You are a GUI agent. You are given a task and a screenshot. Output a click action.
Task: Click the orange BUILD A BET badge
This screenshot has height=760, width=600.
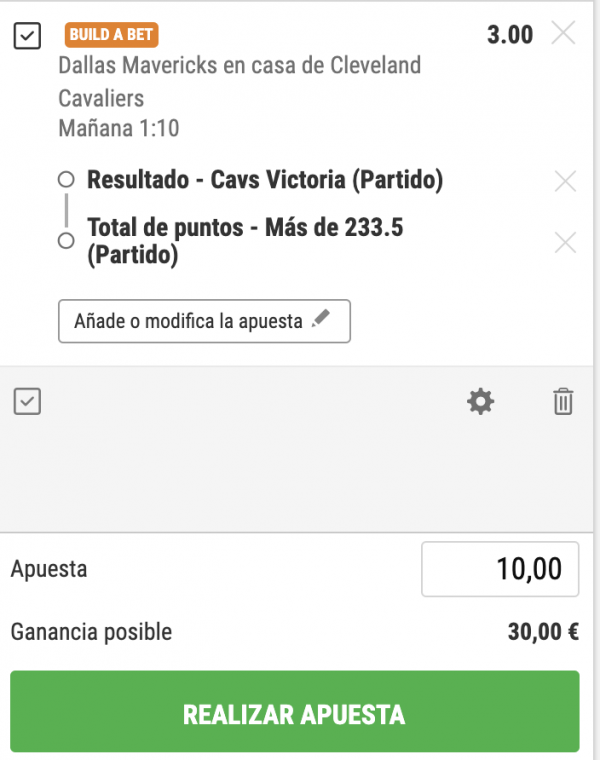(x=111, y=35)
